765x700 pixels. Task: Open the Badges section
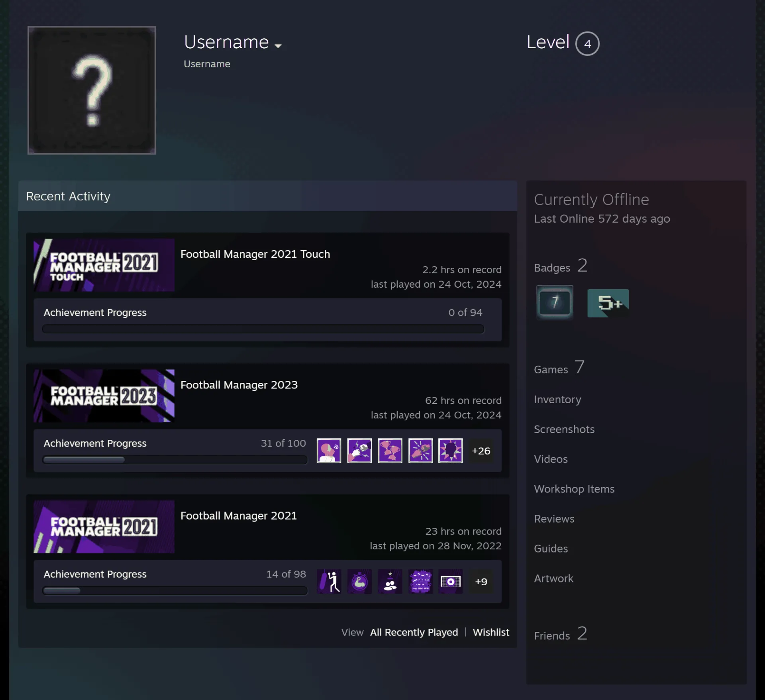[561, 266]
